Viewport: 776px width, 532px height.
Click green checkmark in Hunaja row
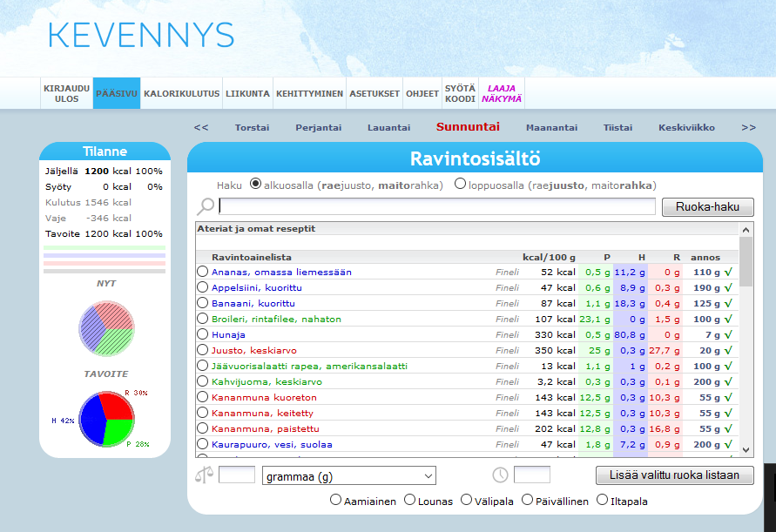click(728, 334)
